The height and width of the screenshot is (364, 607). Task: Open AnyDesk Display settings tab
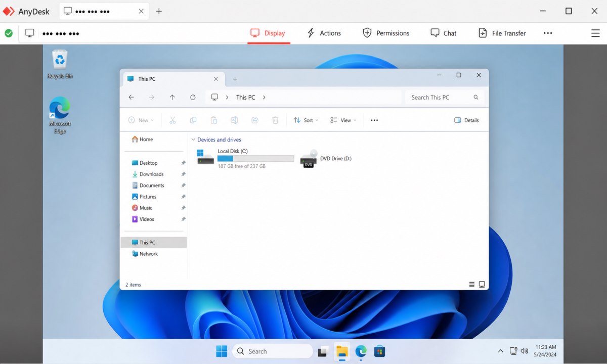click(x=268, y=33)
